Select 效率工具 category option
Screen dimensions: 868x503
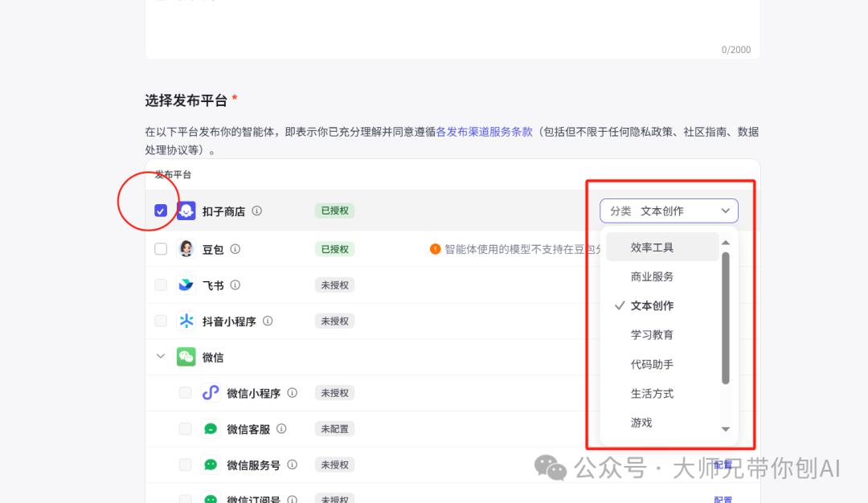tap(662, 247)
